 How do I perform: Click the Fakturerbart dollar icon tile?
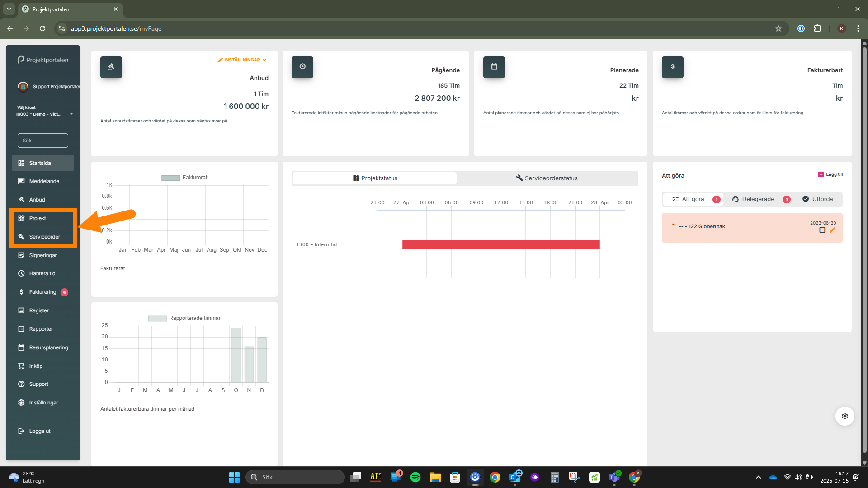point(672,67)
